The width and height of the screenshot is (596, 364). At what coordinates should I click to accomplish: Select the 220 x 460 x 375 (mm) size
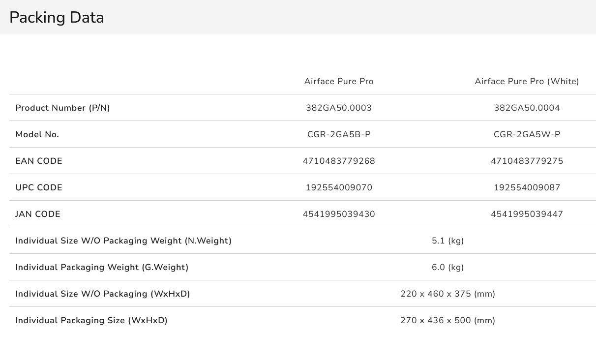[447, 294]
